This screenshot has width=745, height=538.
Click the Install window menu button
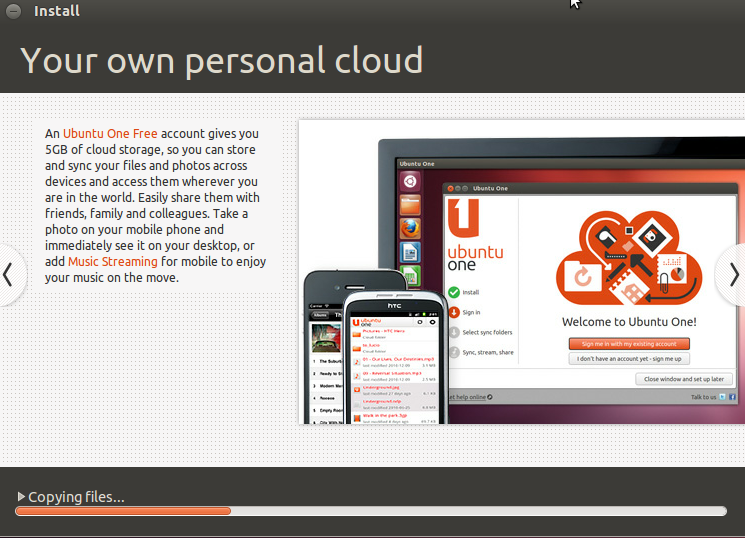(x=14, y=11)
